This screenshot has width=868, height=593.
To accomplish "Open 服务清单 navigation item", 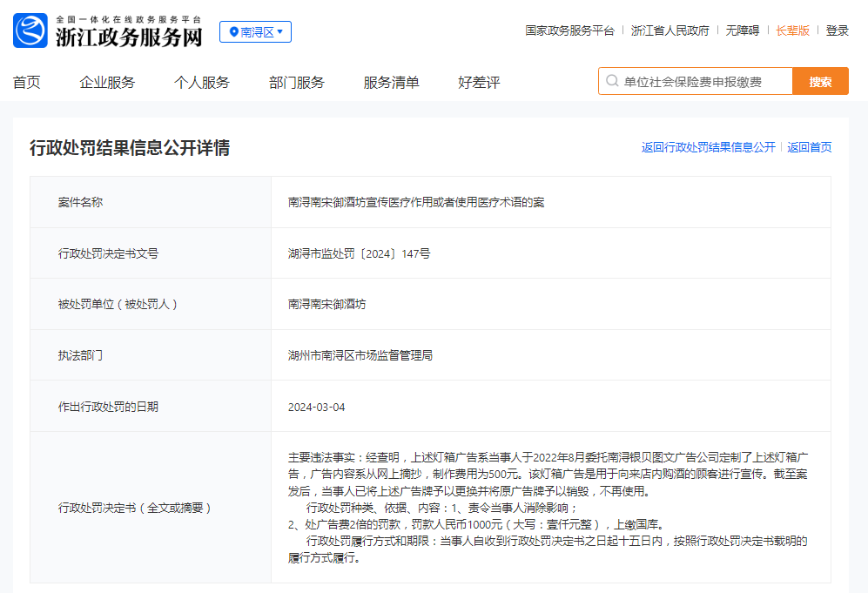I will tap(391, 83).
